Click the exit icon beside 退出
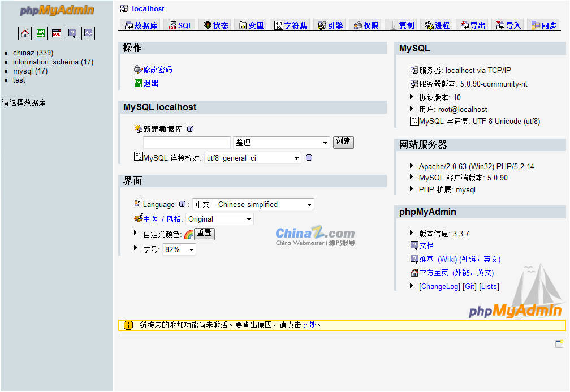Image resolution: width=570 pixels, height=392 pixels. 139,83
